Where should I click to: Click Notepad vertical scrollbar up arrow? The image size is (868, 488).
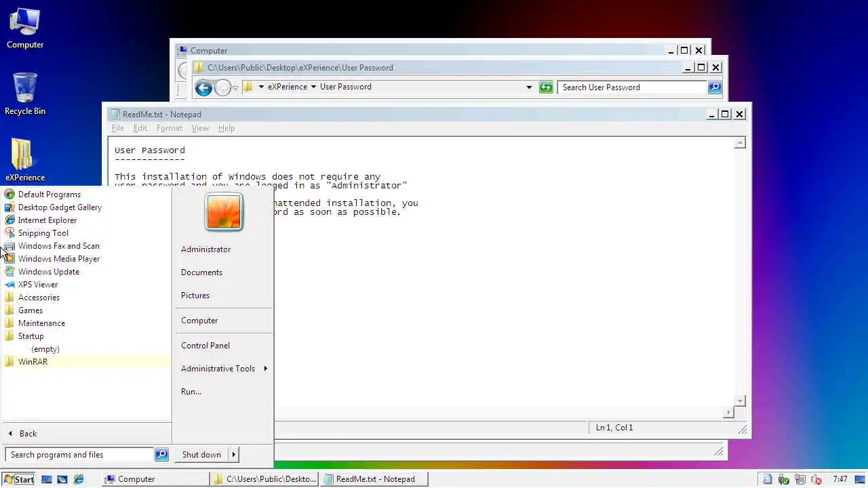click(741, 143)
